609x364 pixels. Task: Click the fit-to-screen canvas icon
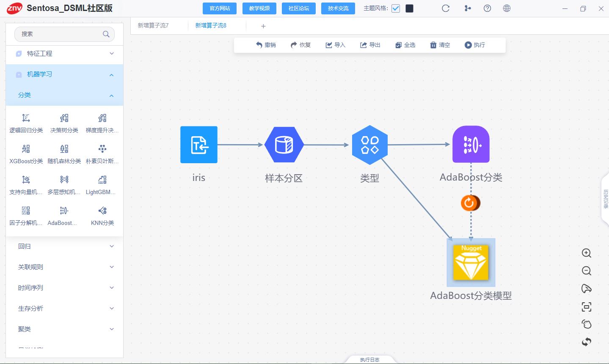[587, 307]
